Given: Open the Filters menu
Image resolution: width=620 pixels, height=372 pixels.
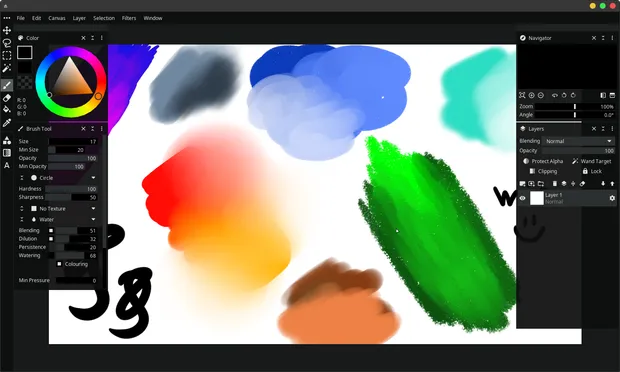Looking at the screenshot, I should 129,18.
